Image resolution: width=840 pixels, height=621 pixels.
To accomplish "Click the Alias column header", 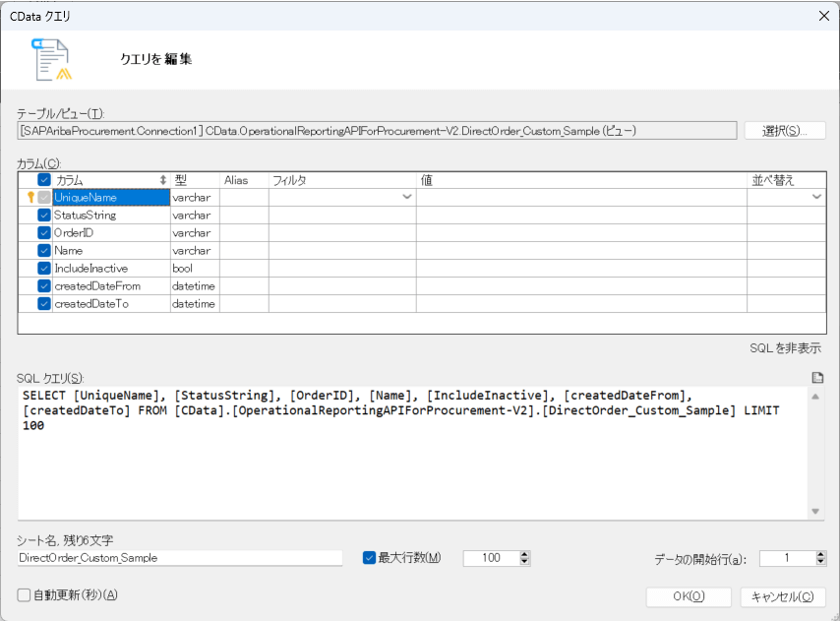I will [x=244, y=180].
